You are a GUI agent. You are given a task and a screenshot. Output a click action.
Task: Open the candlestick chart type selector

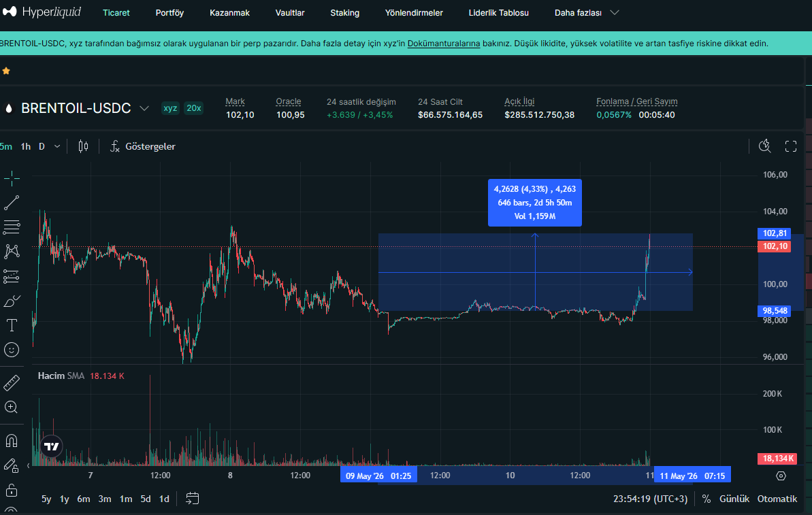pos(83,146)
